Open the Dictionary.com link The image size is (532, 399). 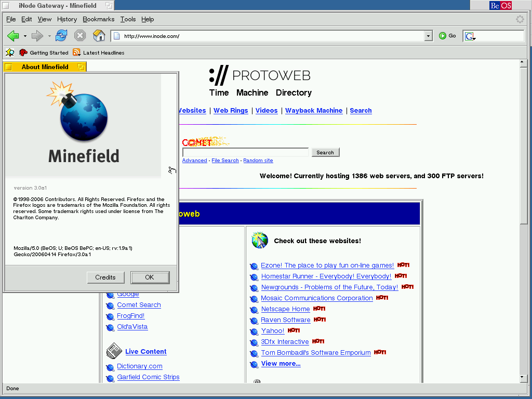coord(140,366)
